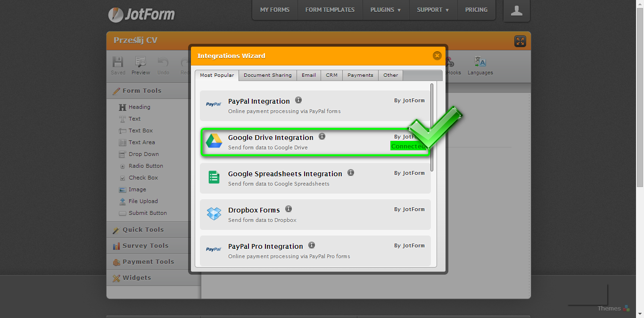
Task: Click the JotForm logo
Action: click(141, 14)
